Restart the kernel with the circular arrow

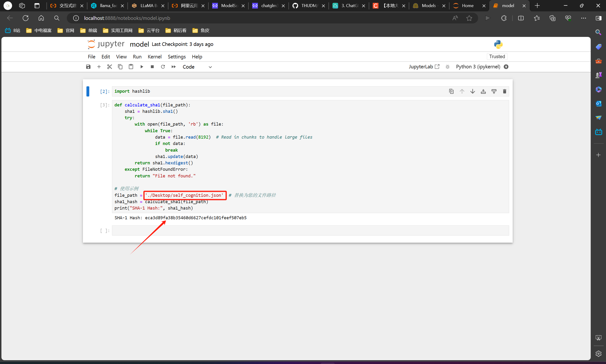[x=163, y=67]
